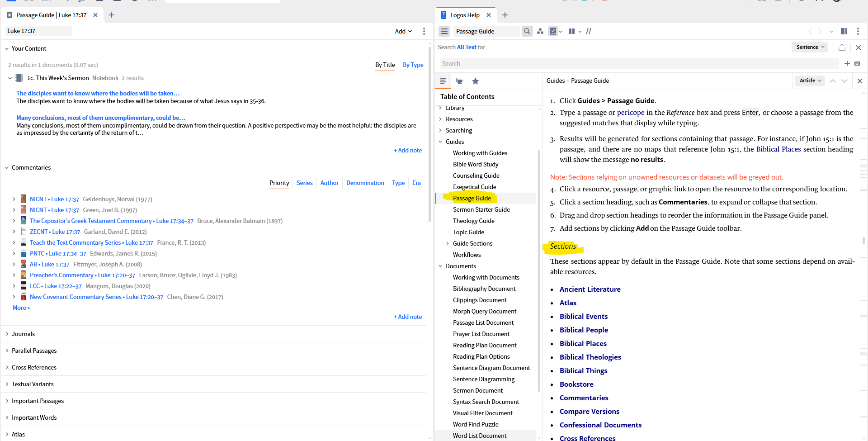Open the Biblical Places link in step 3

[778, 149]
